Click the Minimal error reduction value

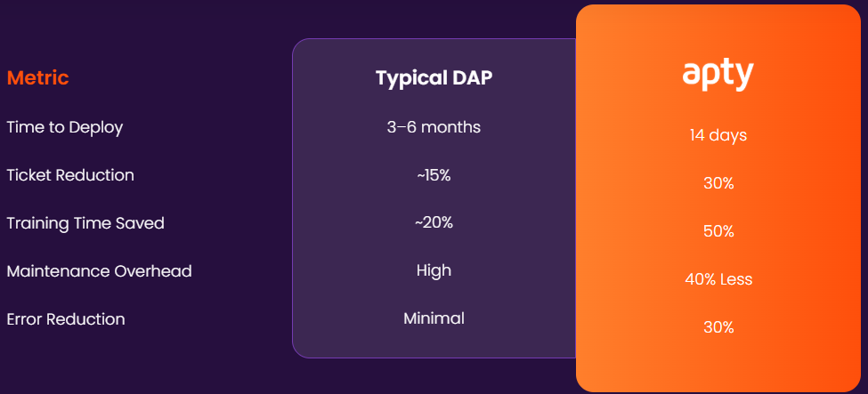pos(434,318)
